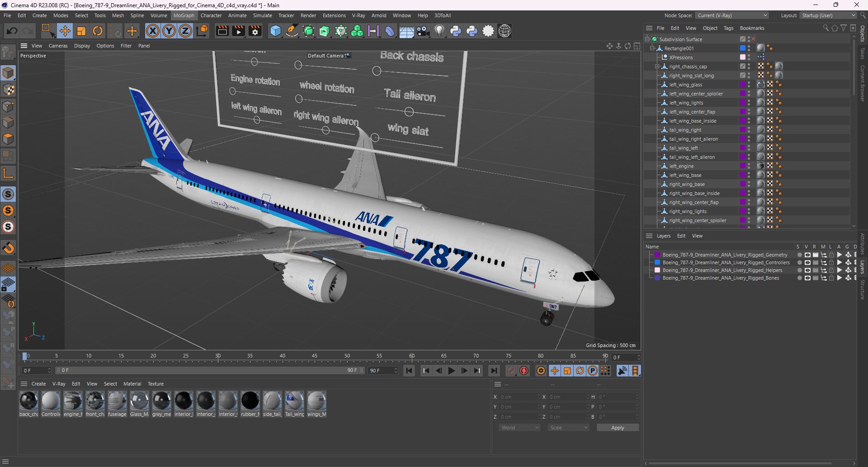Toggle Y axis lock

click(169, 31)
